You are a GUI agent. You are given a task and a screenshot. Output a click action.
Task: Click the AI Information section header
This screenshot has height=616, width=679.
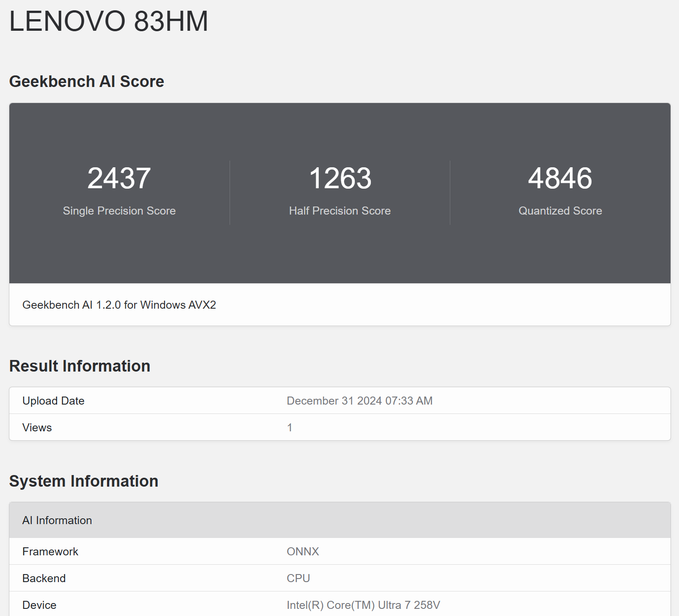(57, 520)
